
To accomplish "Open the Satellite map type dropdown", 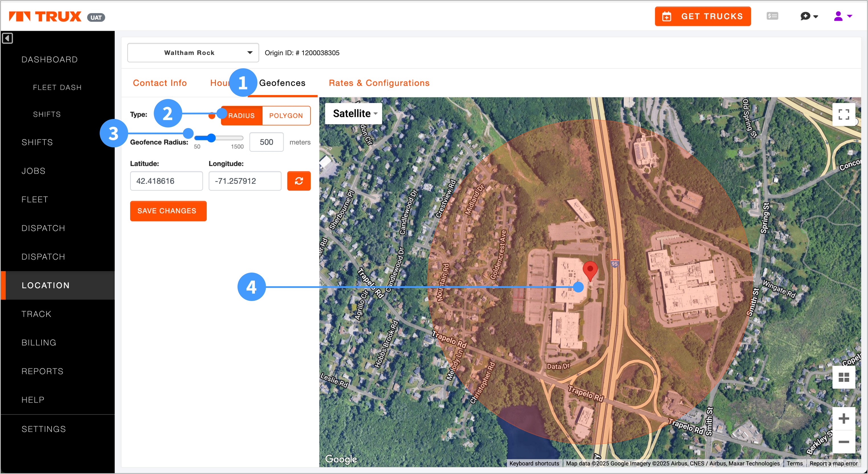I will coord(353,114).
